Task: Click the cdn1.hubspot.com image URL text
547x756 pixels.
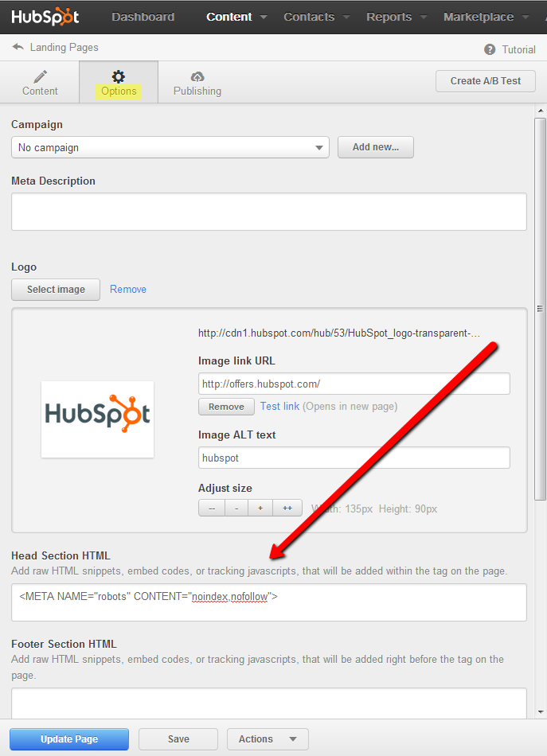Action: pos(339,333)
